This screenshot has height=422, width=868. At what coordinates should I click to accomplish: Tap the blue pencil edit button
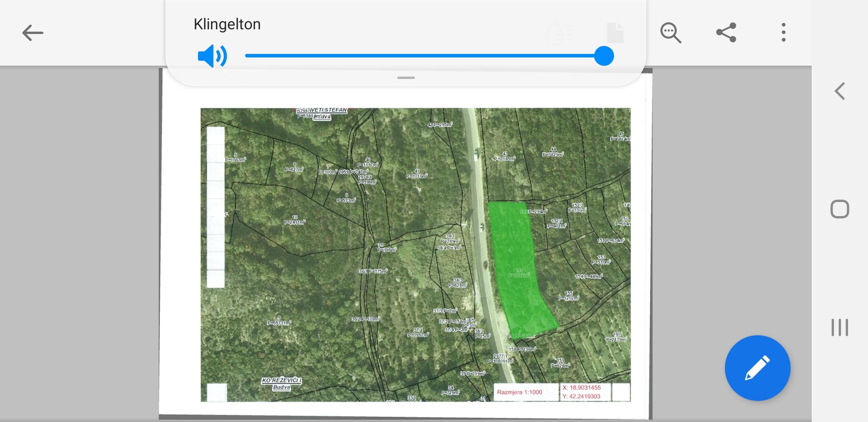click(757, 368)
